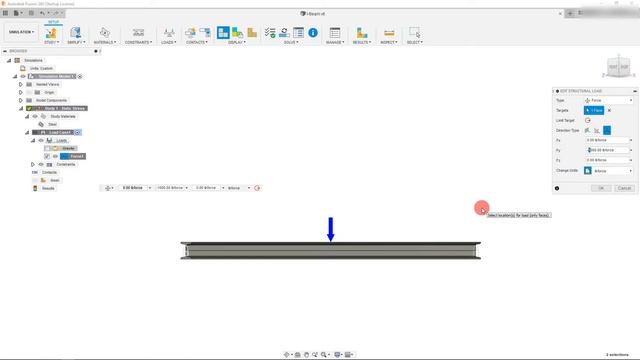Screen dimensions: 640x360
Task: Expand the Constraints node
Action: [33, 164]
